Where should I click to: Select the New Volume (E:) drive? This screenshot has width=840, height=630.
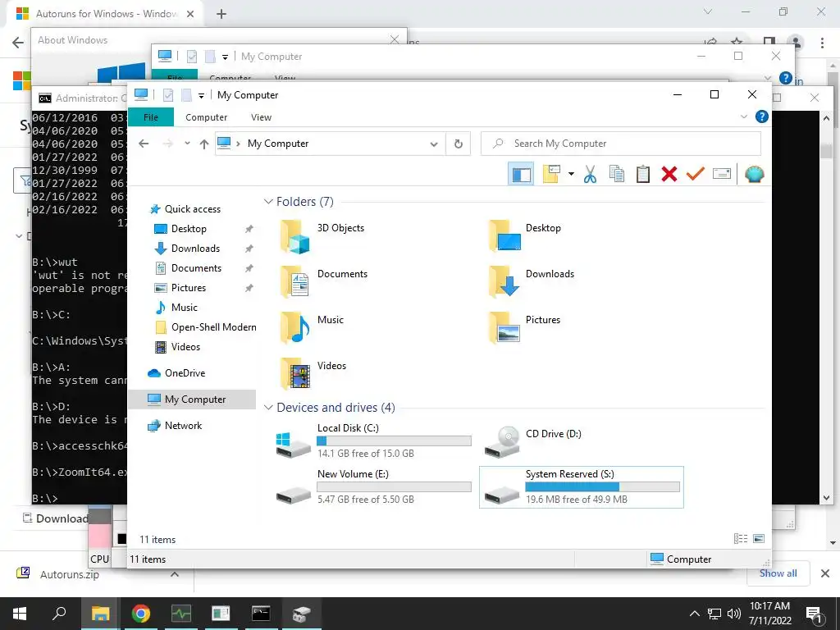(x=373, y=486)
